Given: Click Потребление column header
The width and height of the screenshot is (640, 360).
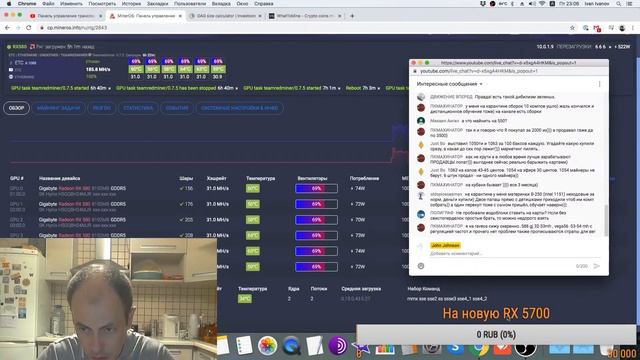Looking at the screenshot, I should point(364,178).
